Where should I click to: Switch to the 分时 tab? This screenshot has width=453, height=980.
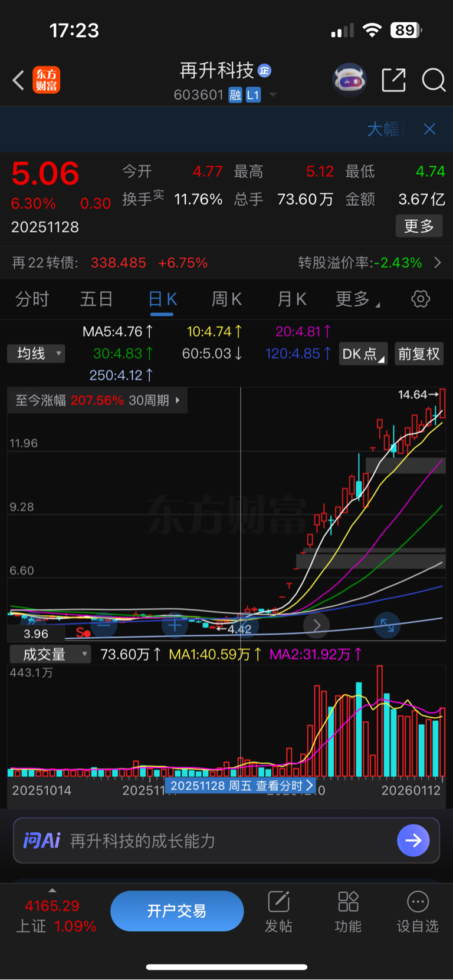[32, 299]
